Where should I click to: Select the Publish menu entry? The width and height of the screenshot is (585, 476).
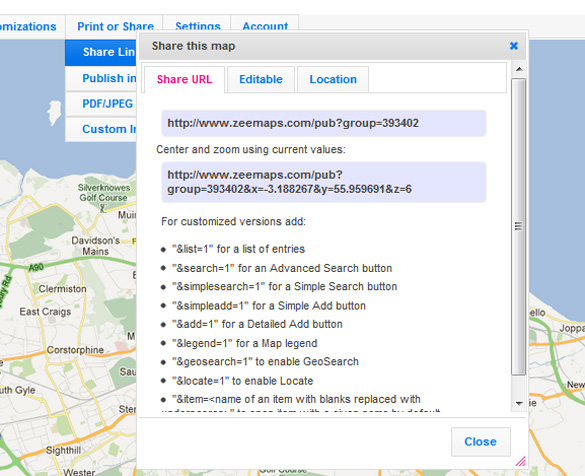[101, 78]
